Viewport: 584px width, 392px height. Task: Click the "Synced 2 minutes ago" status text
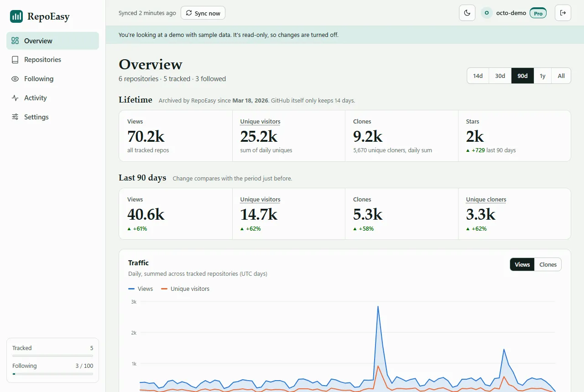[147, 13]
